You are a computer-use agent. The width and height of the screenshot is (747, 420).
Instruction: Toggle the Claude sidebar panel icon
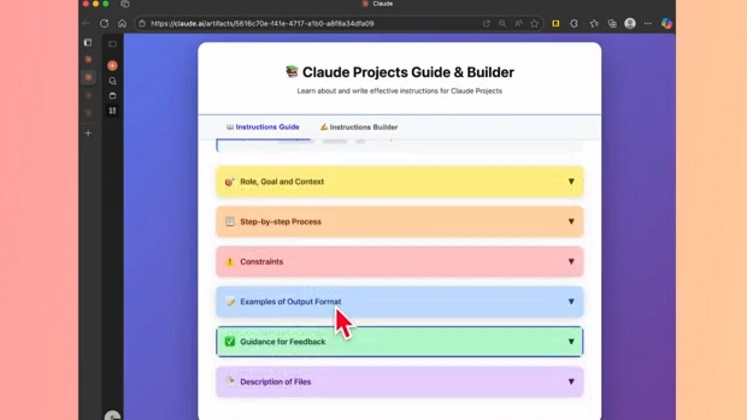[x=112, y=44]
